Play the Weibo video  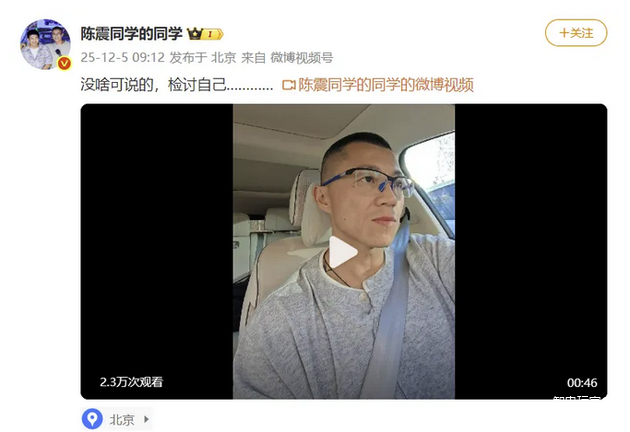[343, 252]
